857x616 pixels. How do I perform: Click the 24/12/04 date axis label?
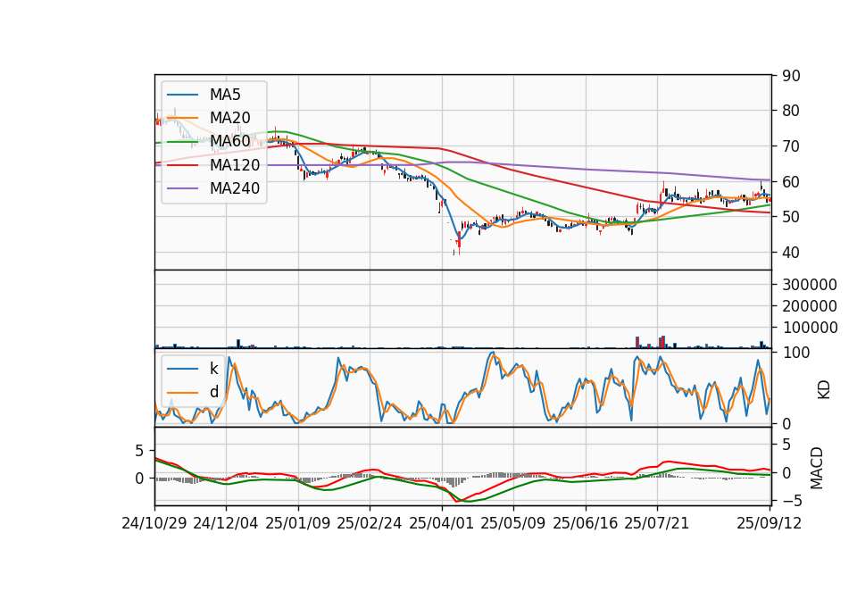tap(226, 523)
